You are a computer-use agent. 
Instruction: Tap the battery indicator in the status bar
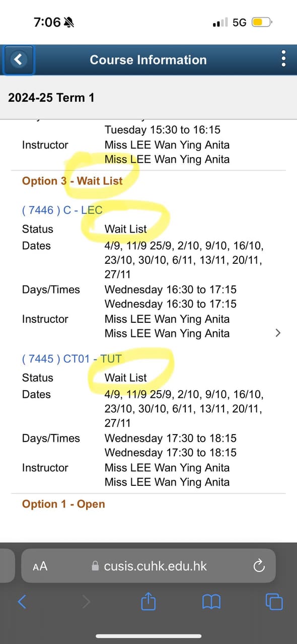[x=261, y=22]
